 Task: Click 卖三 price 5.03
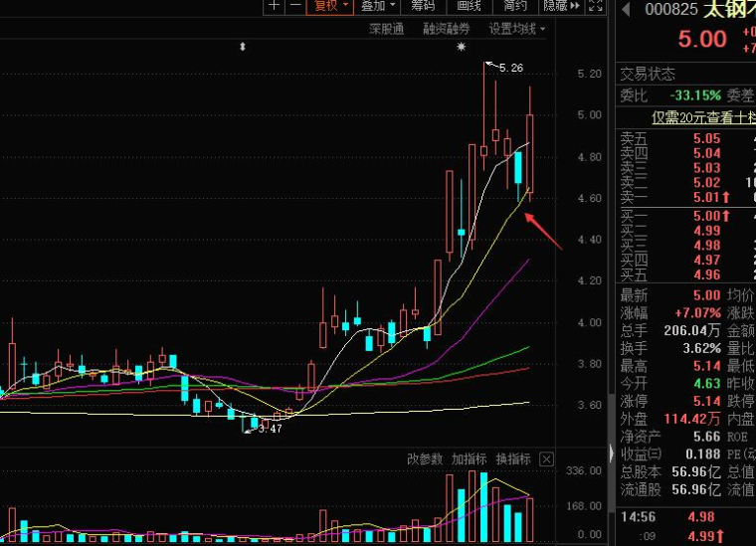706,168
